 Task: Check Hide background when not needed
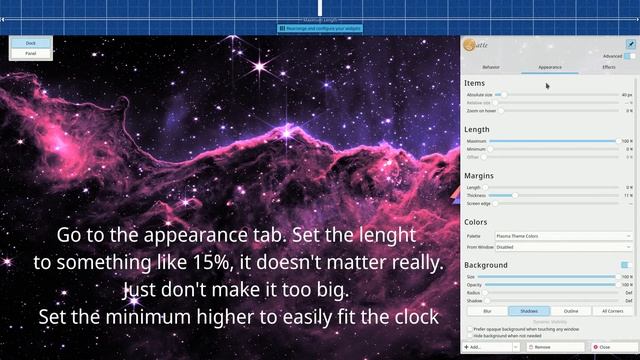click(470, 336)
